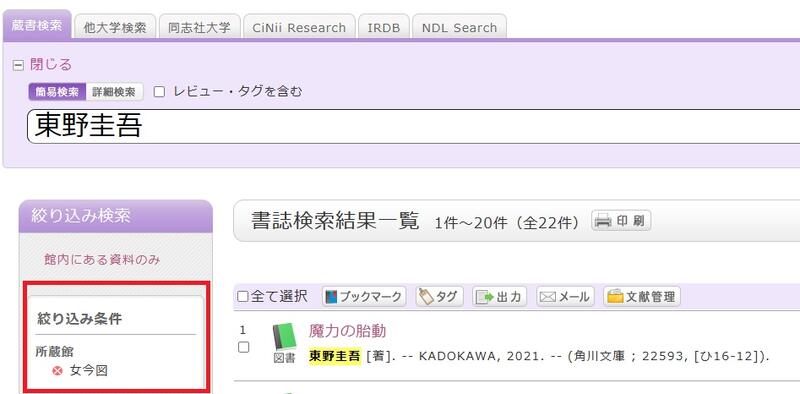The image size is (800, 394).
Task: Enable the レビュー・タグを含む checkbox
Action: pyautogui.click(x=160, y=92)
